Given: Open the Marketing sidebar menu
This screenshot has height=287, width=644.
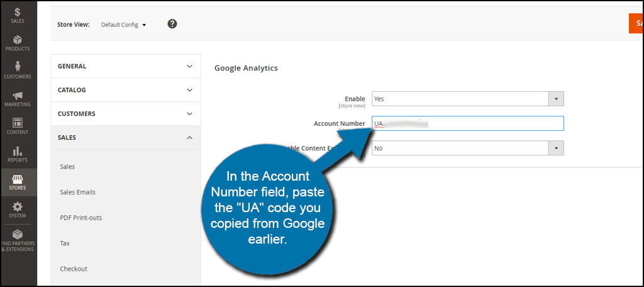Looking at the screenshot, I should point(18,99).
